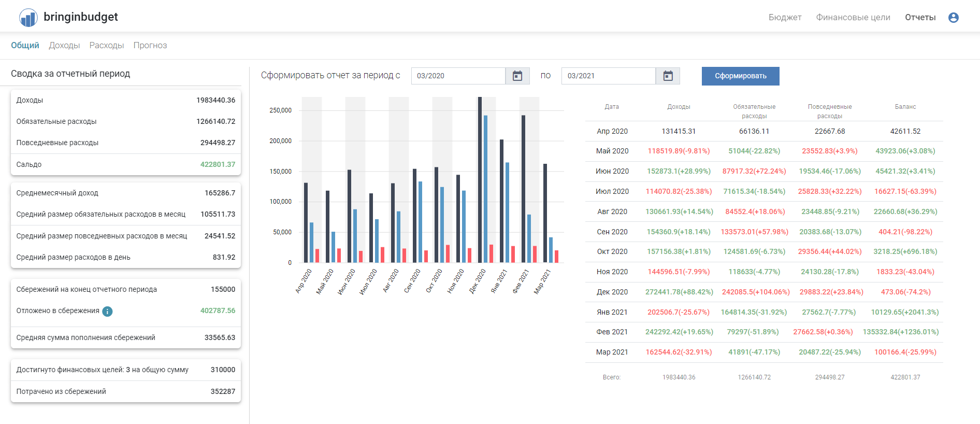
Task: Click the Достигнуто финансовых целей value 310000
Action: click(223, 370)
